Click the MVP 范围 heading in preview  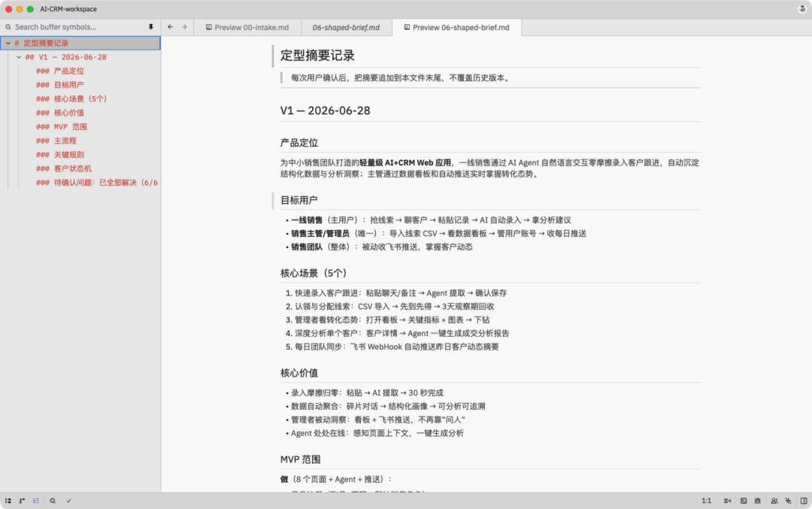point(300,460)
